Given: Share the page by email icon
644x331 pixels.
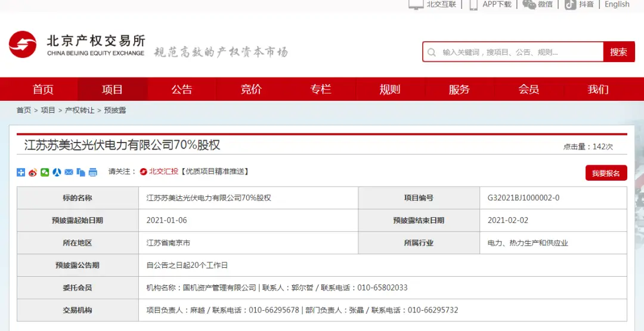Looking at the screenshot, I should pyautogui.click(x=69, y=172).
